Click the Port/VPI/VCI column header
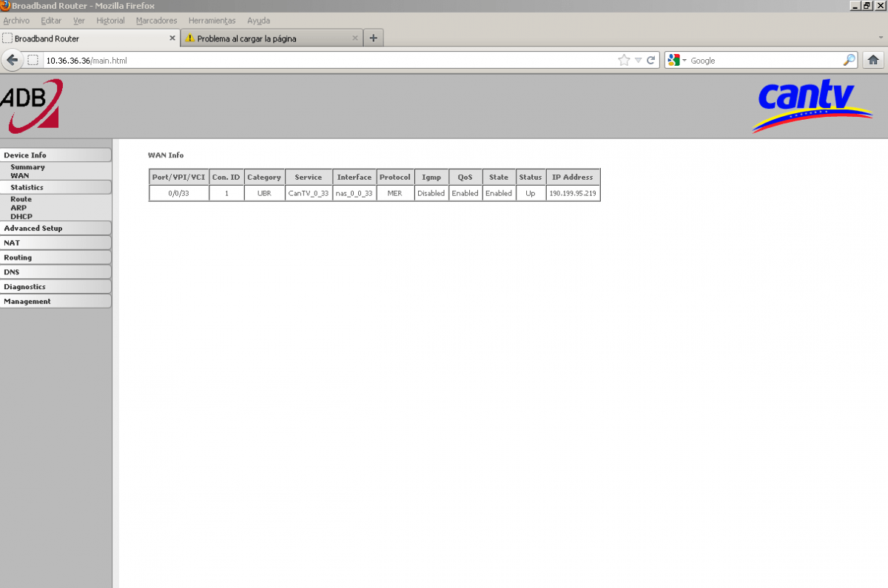This screenshot has width=888, height=588. [x=178, y=178]
